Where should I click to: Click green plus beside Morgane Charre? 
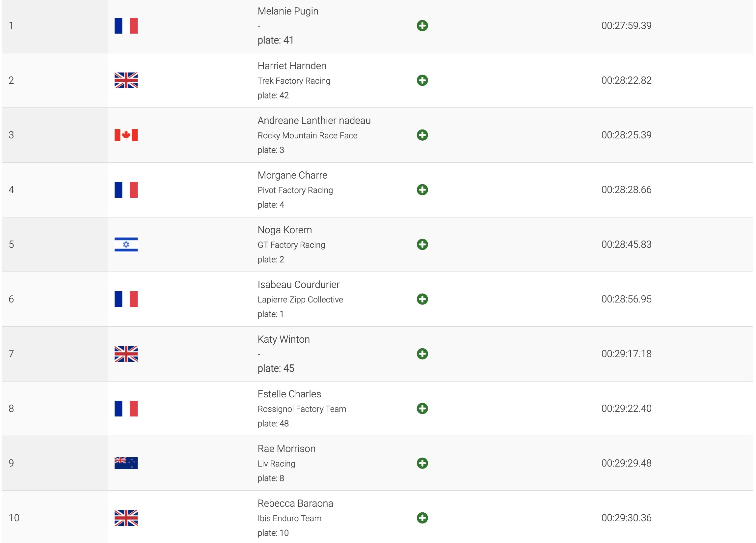pos(422,190)
